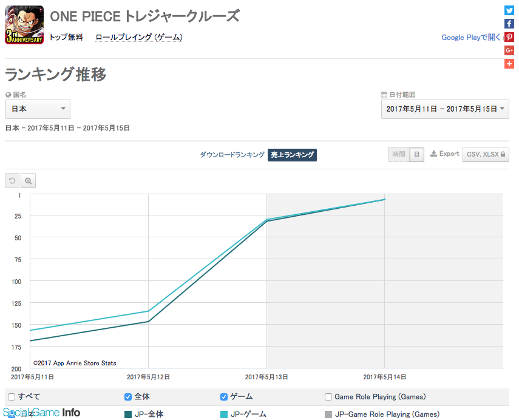Screen dimensions: 519x420
Task: Switch chart granularity to 時間
Action: point(399,154)
